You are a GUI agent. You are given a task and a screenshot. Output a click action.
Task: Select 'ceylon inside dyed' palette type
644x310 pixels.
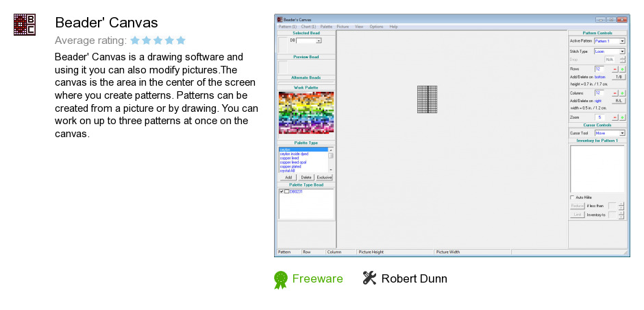(294, 154)
